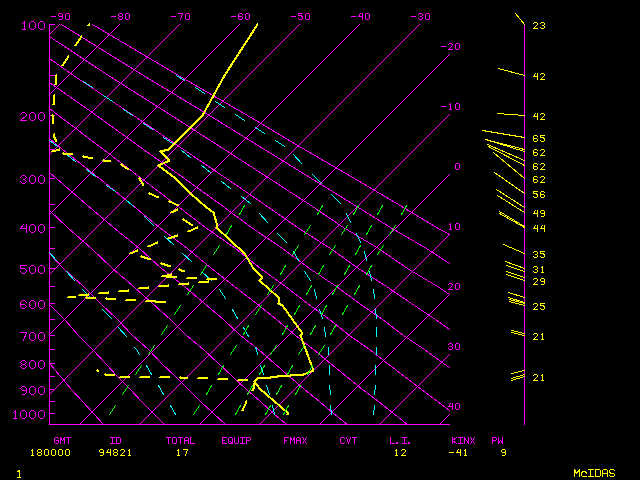Select the -60 temperature axis label
Viewport: 640px width, 480px height.
coord(240,16)
